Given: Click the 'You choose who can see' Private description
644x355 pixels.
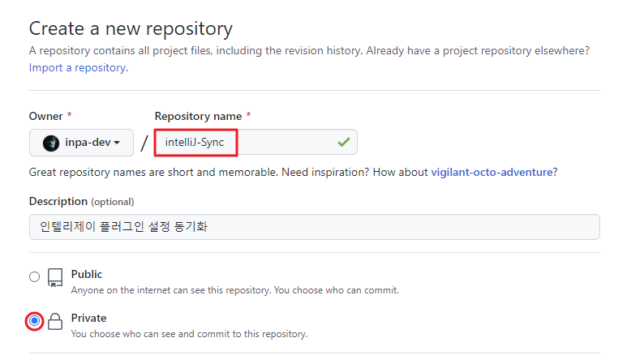Looking at the screenshot, I should tap(189, 334).
